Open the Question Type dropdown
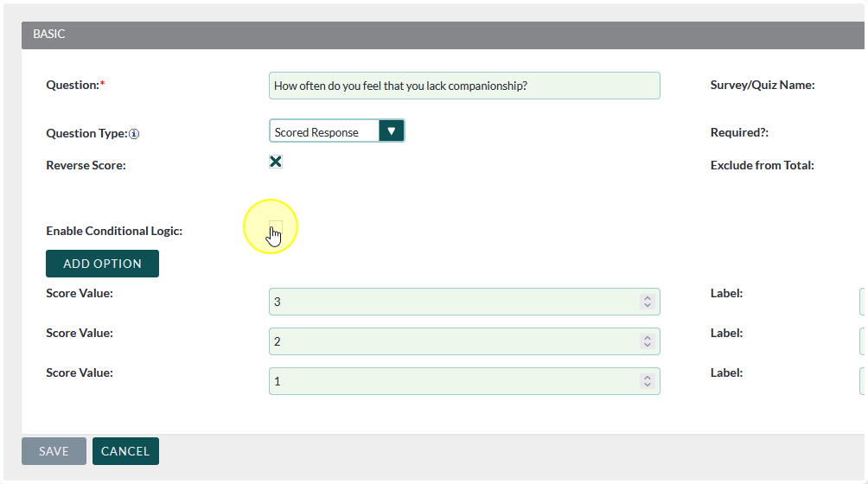The width and height of the screenshot is (868, 484). click(x=336, y=131)
